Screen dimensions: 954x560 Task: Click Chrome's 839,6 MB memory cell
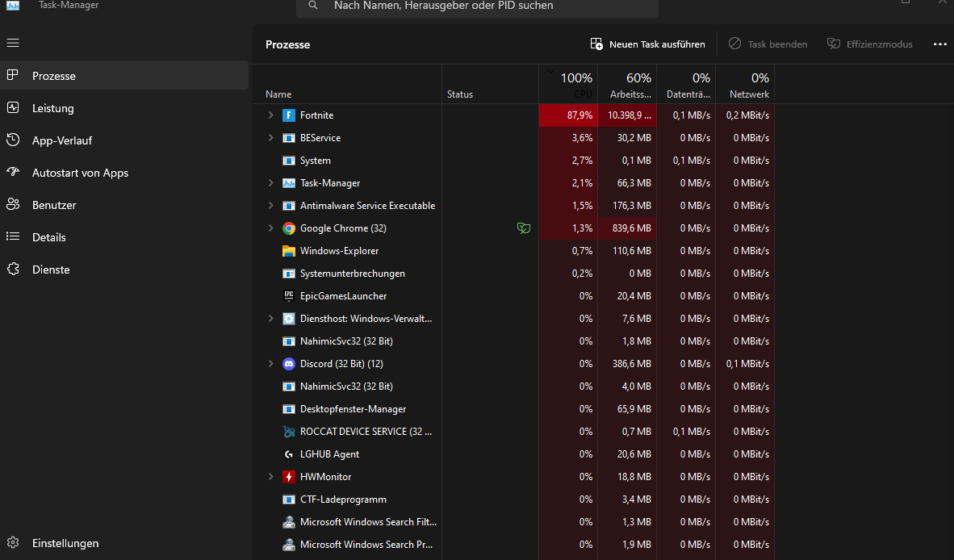click(627, 228)
